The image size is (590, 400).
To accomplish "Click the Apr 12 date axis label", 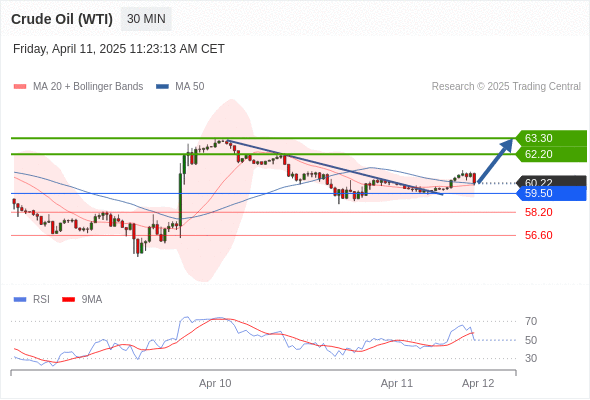I will click(478, 383).
